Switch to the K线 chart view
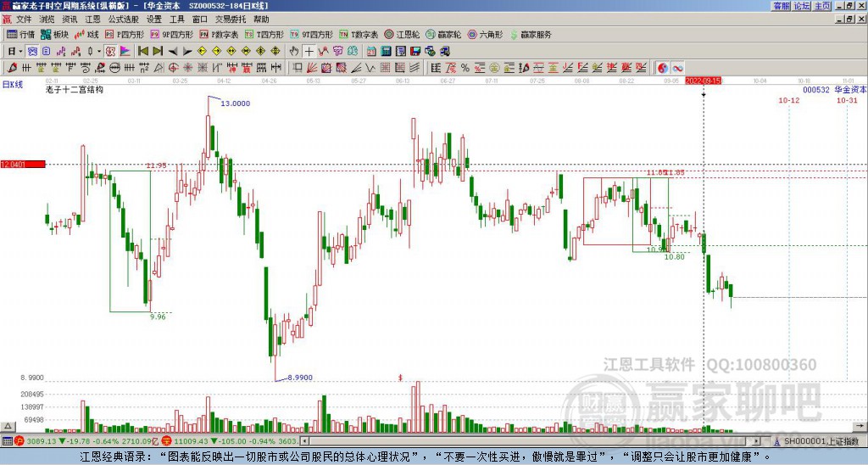Image resolution: width=868 pixels, height=465 pixels. click(x=87, y=34)
